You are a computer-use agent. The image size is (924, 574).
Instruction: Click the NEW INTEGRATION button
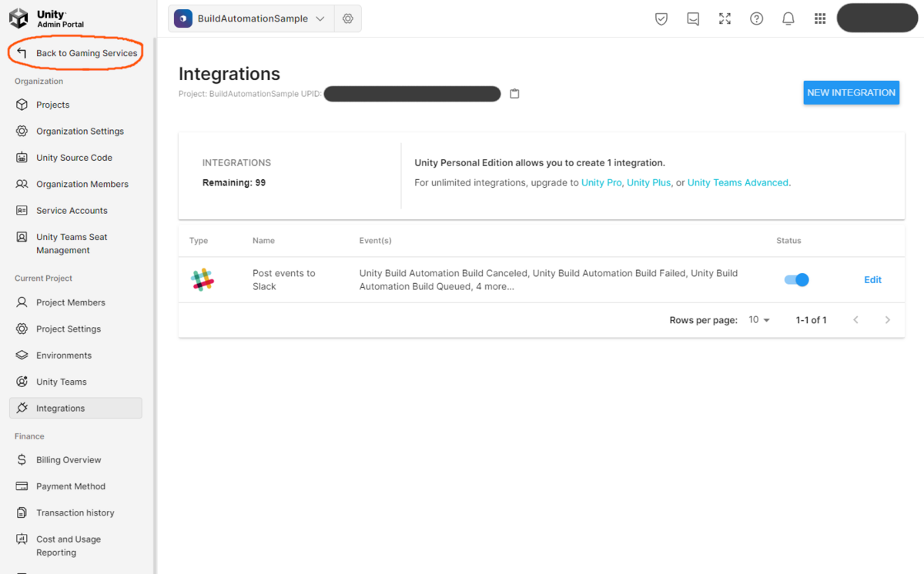(851, 92)
